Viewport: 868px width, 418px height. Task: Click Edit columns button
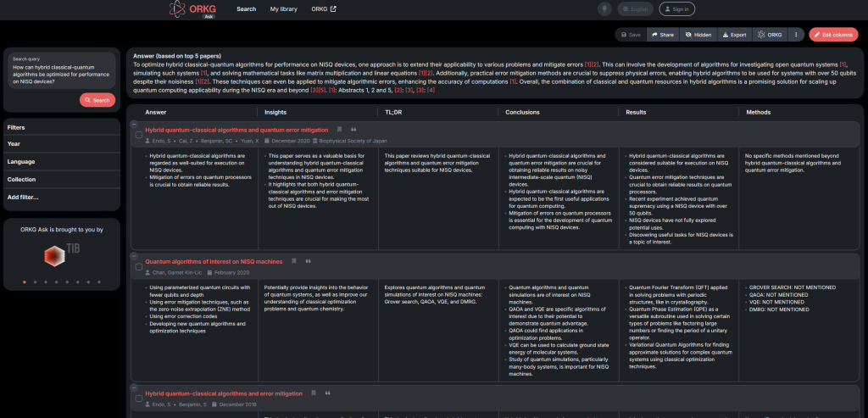[x=833, y=34]
